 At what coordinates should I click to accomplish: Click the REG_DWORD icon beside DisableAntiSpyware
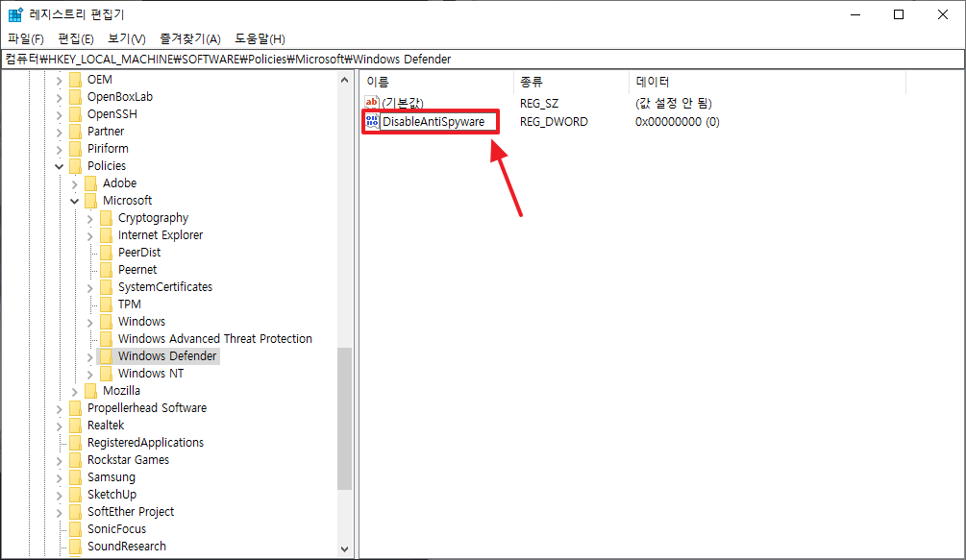tap(372, 121)
